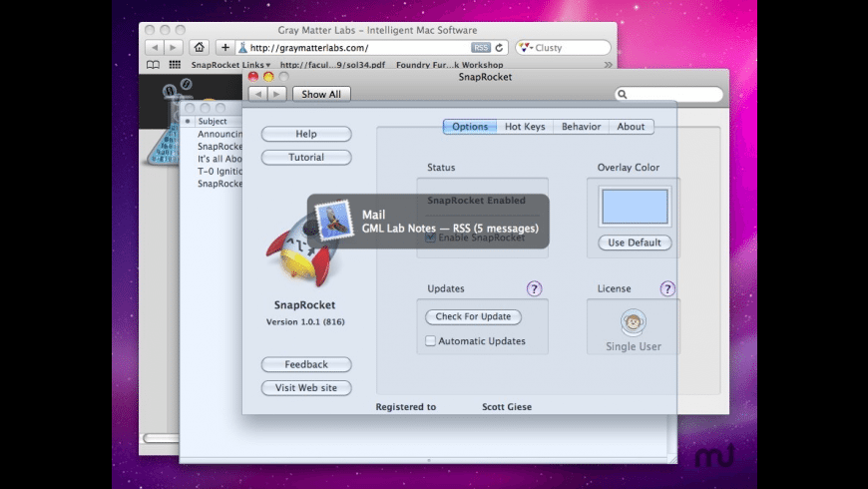Open help for the License section

coord(667,288)
